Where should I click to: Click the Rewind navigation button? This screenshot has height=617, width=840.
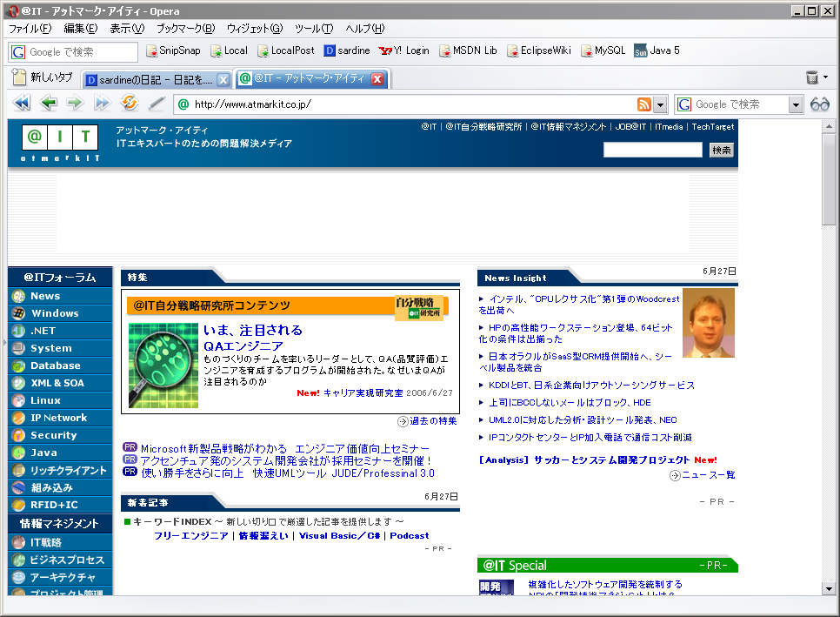point(22,103)
